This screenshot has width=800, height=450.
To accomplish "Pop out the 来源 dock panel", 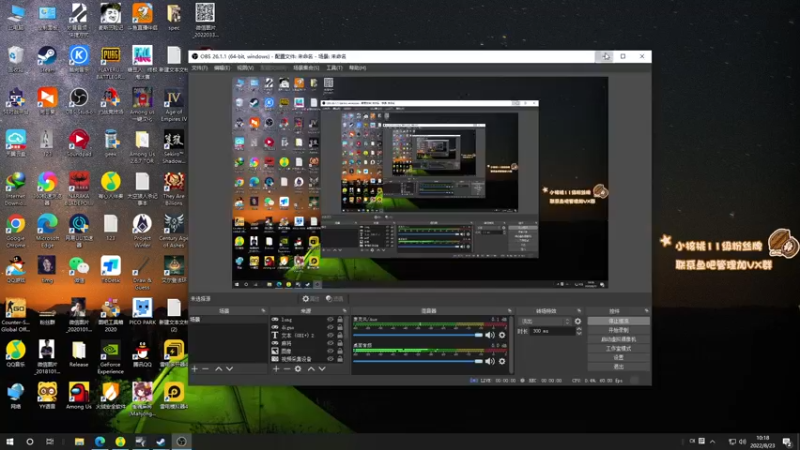I will [x=344, y=311].
